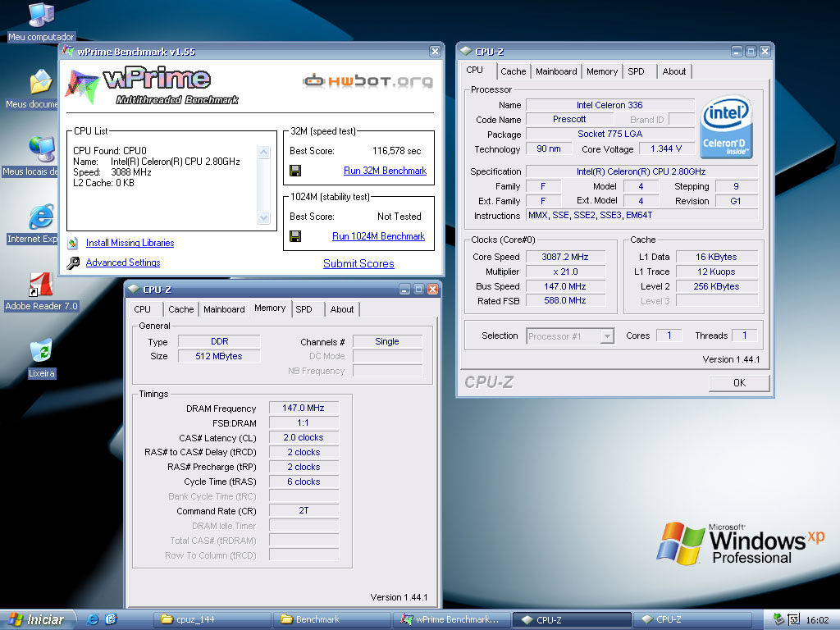Click the Install Missing Libraries icon
The width and height of the screenshot is (840, 630).
pos(73,243)
